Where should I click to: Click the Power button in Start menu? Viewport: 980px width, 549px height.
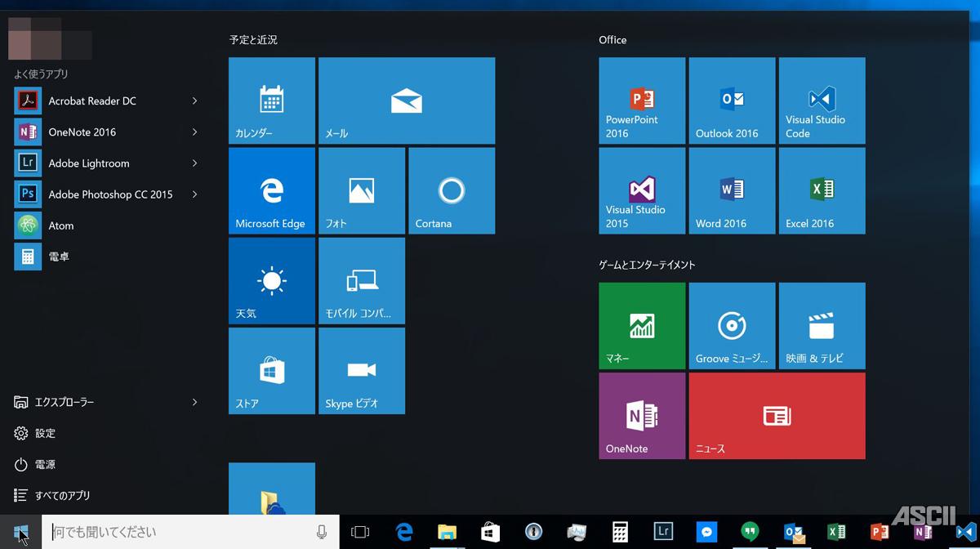pyautogui.click(x=45, y=464)
